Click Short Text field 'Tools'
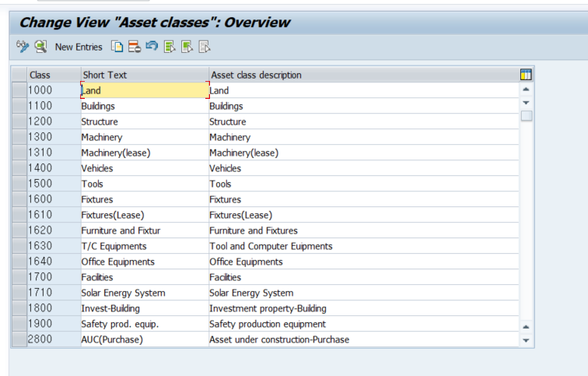The image size is (588, 376). (145, 184)
